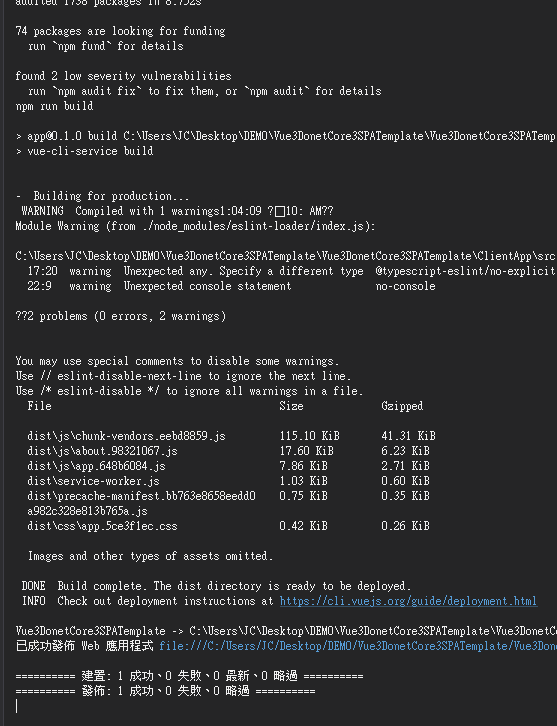This screenshot has height=726, width=557.
Task: Click the 'Building for production...' line
Action: pos(102,196)
